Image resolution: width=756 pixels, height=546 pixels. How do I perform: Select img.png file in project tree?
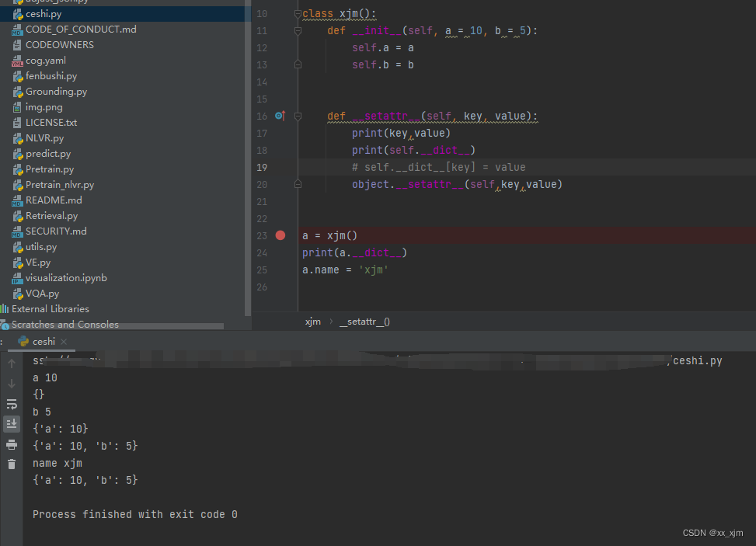coord(44,107)
